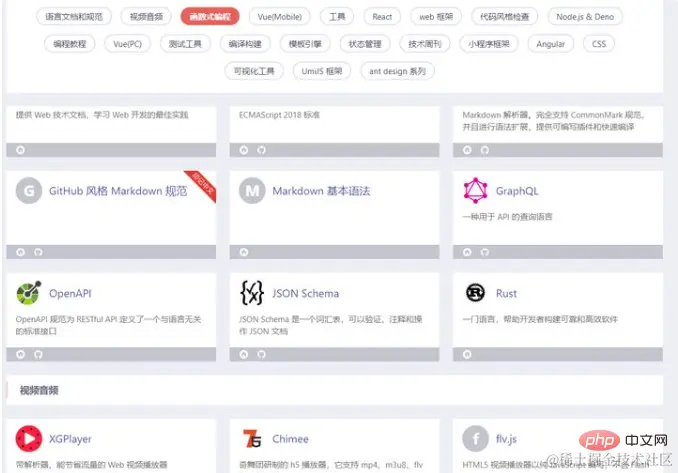Open the XGPlayer title link
The height and width of the screenshot is (473, 678).
70,438
